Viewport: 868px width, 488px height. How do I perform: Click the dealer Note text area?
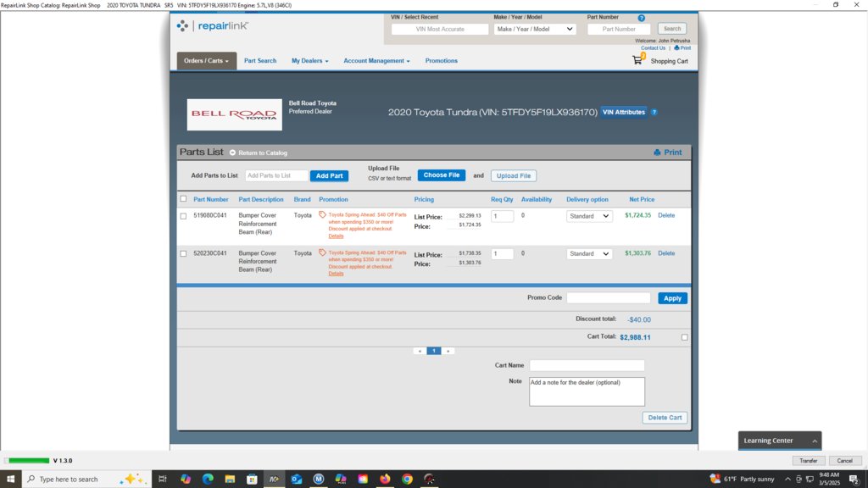point(587,391)
